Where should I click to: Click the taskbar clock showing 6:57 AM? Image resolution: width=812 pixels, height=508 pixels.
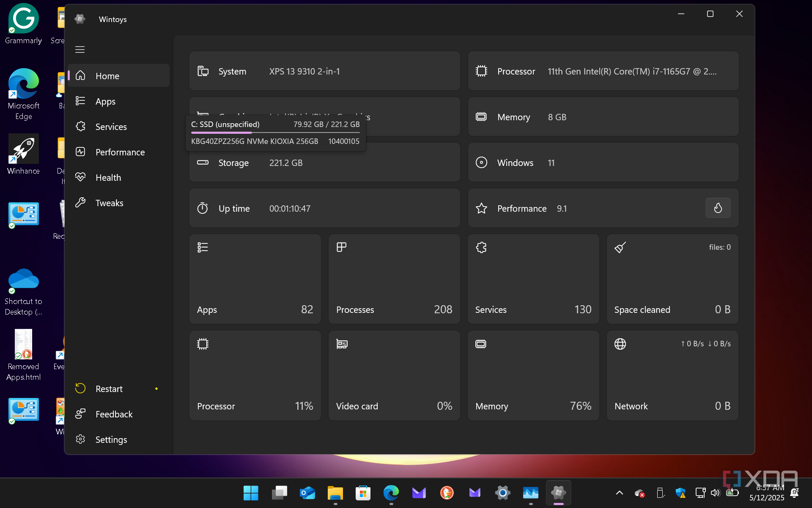(x=767, y=493)
